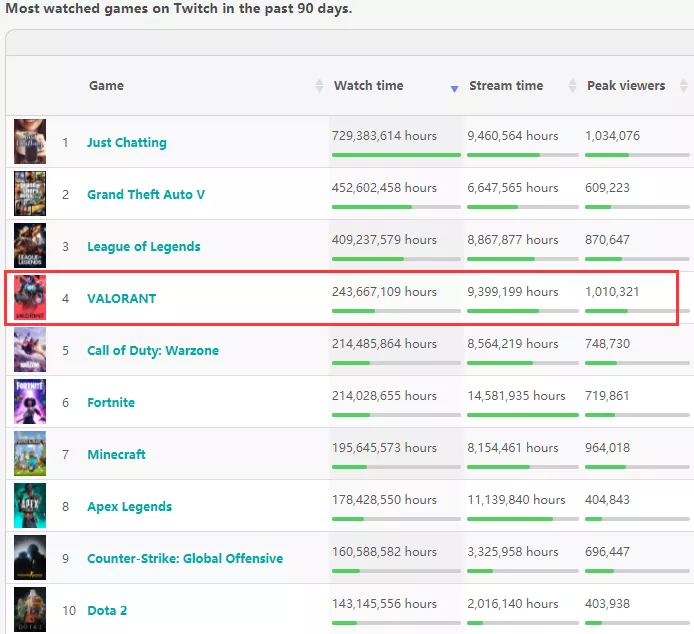This screenshot has height=634, width=694.
Task: Open the VALORANT game link
Action: pyautogui.click(x=122, y=298)
